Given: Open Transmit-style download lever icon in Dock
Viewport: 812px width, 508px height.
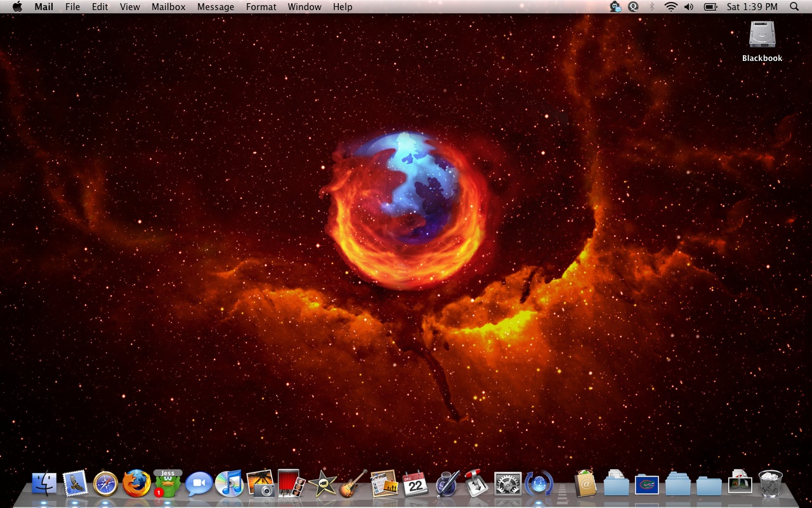Looking at the screenshot, I should (x=477, y=483).
